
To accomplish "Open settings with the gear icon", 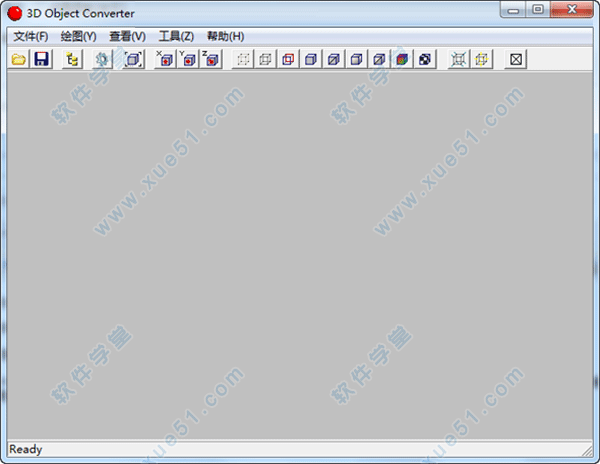I will (103, 59).
